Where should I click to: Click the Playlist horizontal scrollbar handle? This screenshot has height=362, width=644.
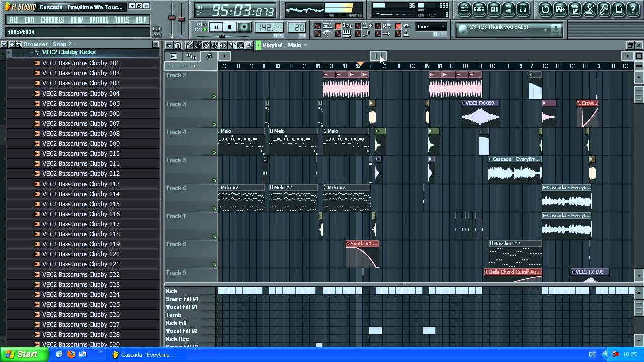379,56
